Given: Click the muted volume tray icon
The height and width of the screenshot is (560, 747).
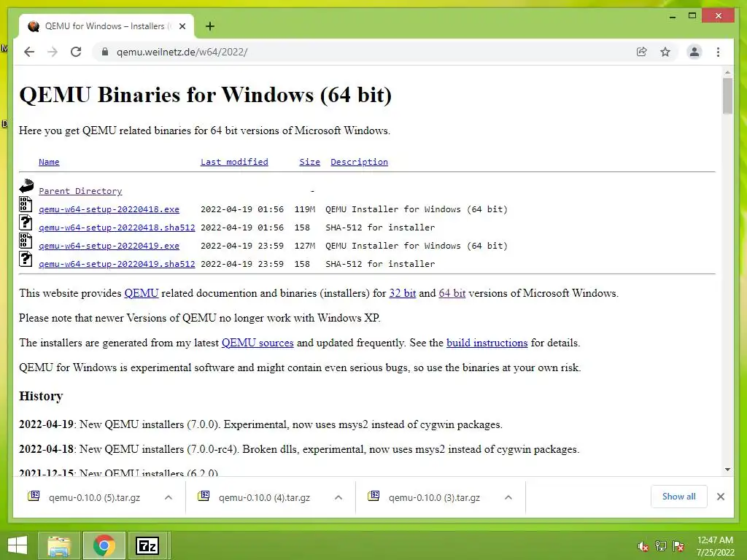Looking at the screenshot, I should (x=643, y=547).
